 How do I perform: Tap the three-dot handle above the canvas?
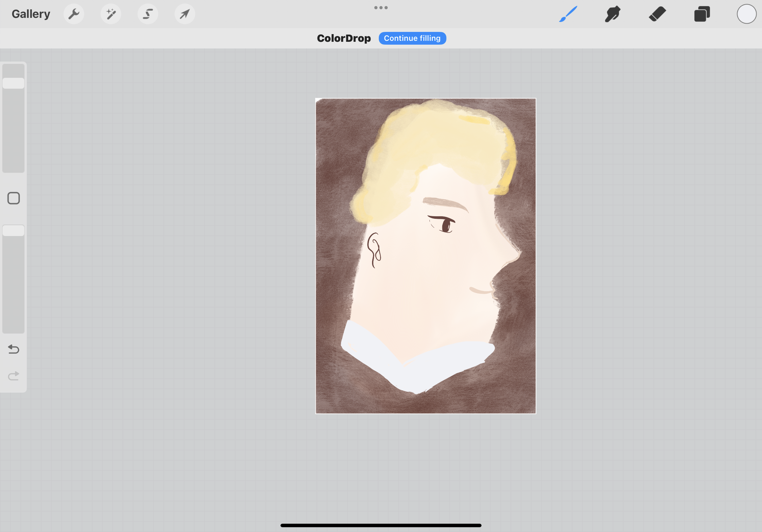(381, 7)
